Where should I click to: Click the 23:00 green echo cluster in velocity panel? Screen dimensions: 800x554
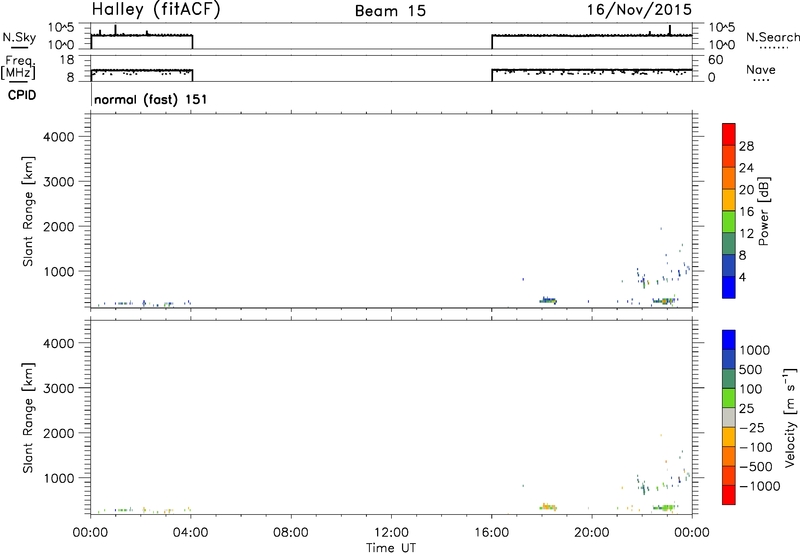tap(665, 507)
